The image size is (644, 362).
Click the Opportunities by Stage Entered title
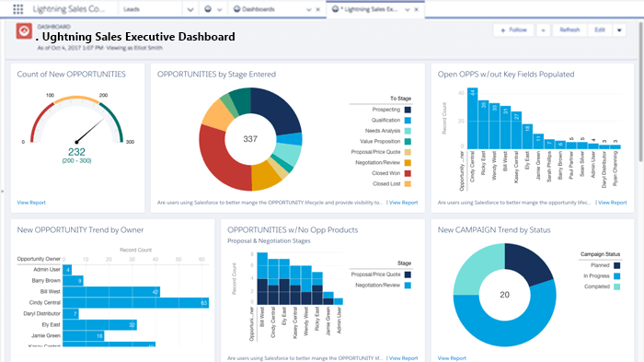point(216,75)
